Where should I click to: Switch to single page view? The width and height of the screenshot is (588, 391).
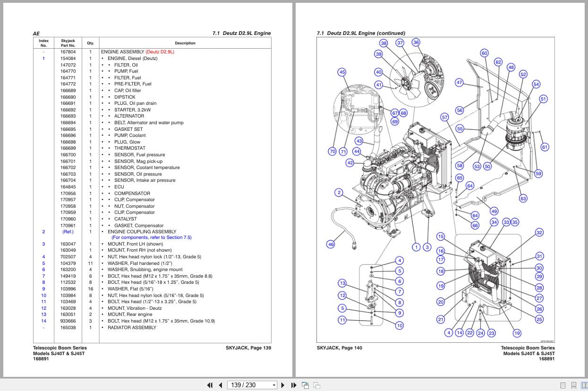(x=562, y=385)
